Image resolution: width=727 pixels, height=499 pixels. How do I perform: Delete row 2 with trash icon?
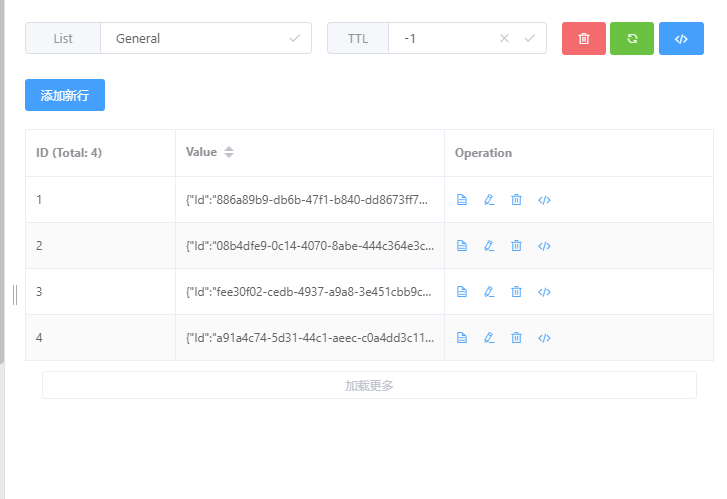[517, 246]
